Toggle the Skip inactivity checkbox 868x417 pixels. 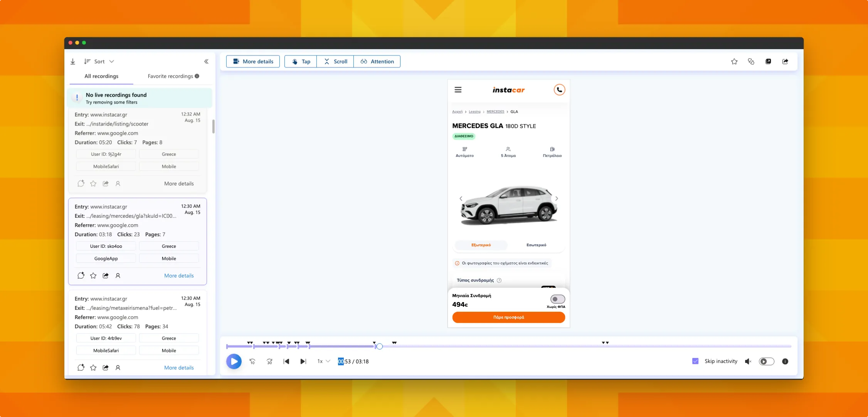coord(695,362)
